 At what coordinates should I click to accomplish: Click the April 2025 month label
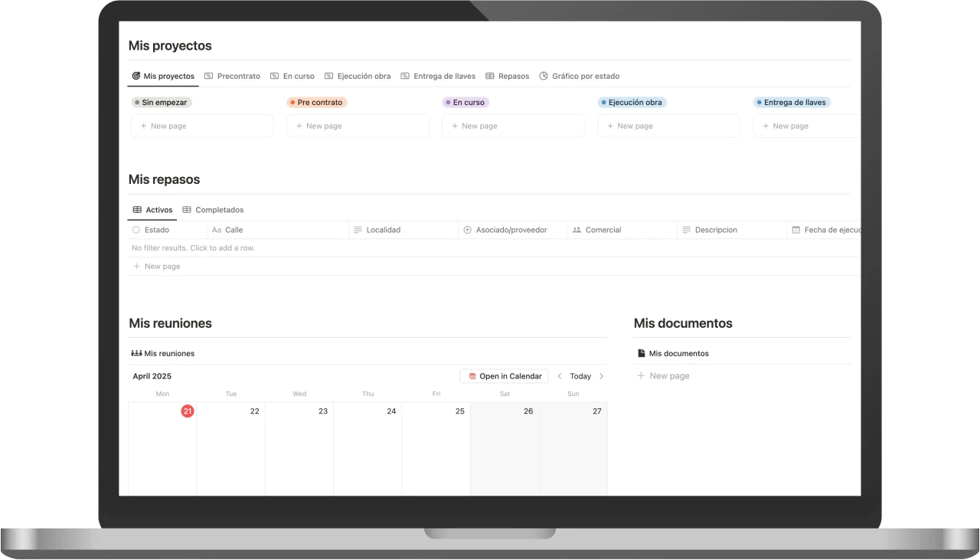[152, 376]
